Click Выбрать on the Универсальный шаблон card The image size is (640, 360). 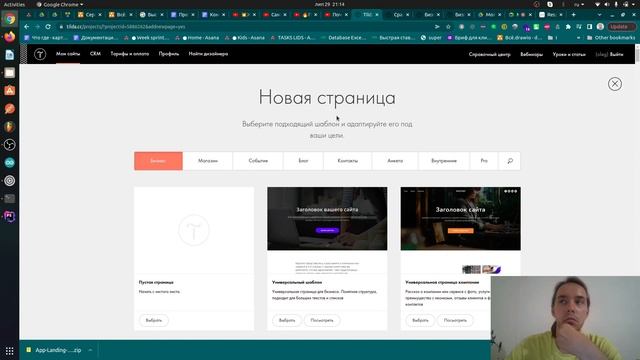click(x=287, y=320)
